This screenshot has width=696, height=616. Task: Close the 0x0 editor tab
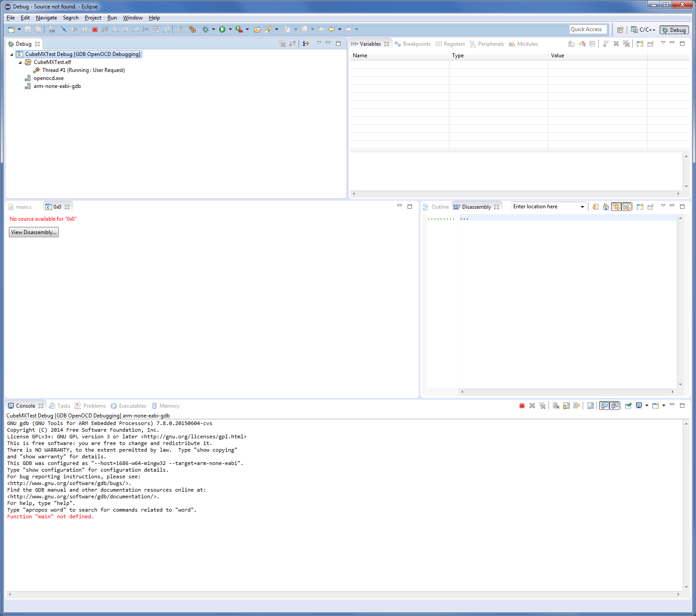pyautogui.click(x=67, y=207)
